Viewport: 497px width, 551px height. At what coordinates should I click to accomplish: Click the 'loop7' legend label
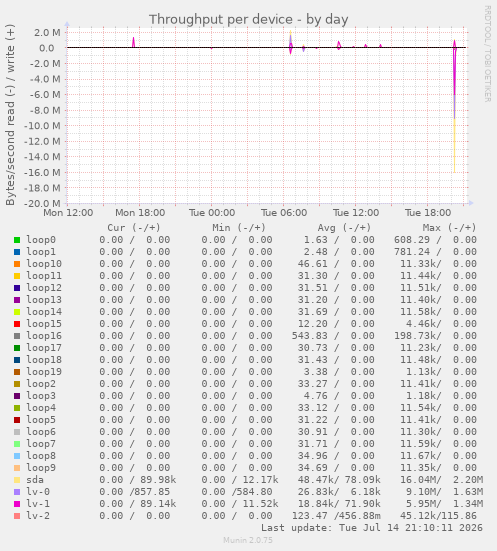coord(41,444)
